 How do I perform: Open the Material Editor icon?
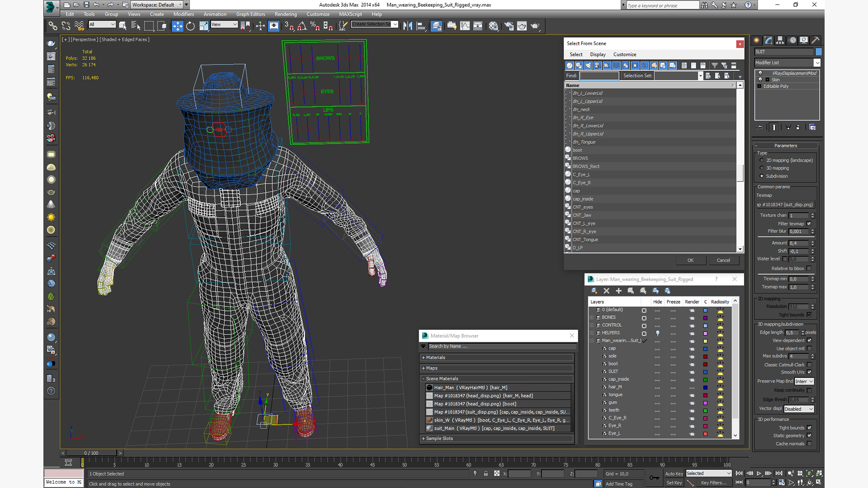coord(493,26)
